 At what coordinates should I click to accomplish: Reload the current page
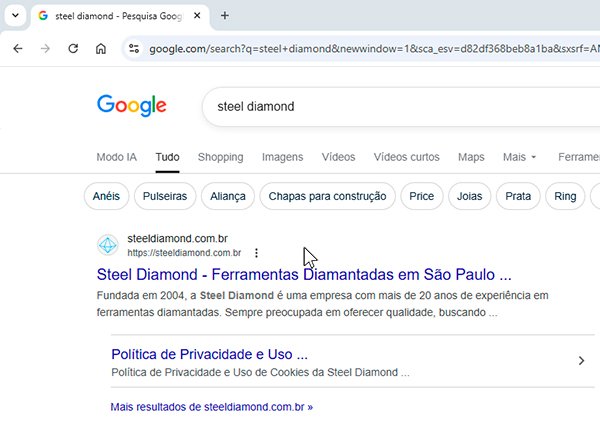click(x=73, y=49)
